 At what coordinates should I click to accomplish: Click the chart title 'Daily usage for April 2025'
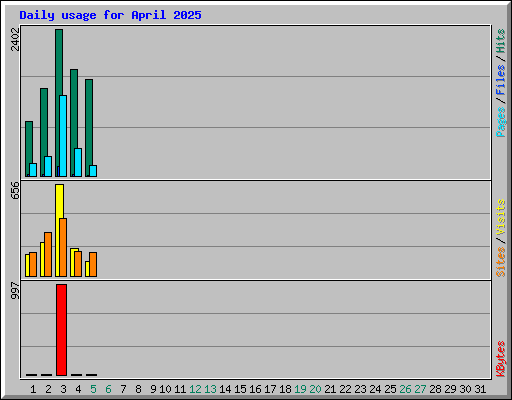point(110,15)
